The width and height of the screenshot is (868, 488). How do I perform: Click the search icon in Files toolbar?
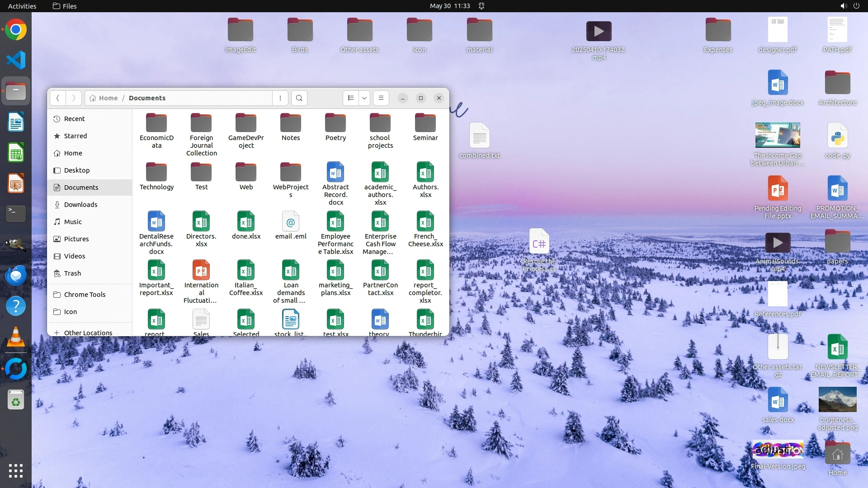[299, 98]
